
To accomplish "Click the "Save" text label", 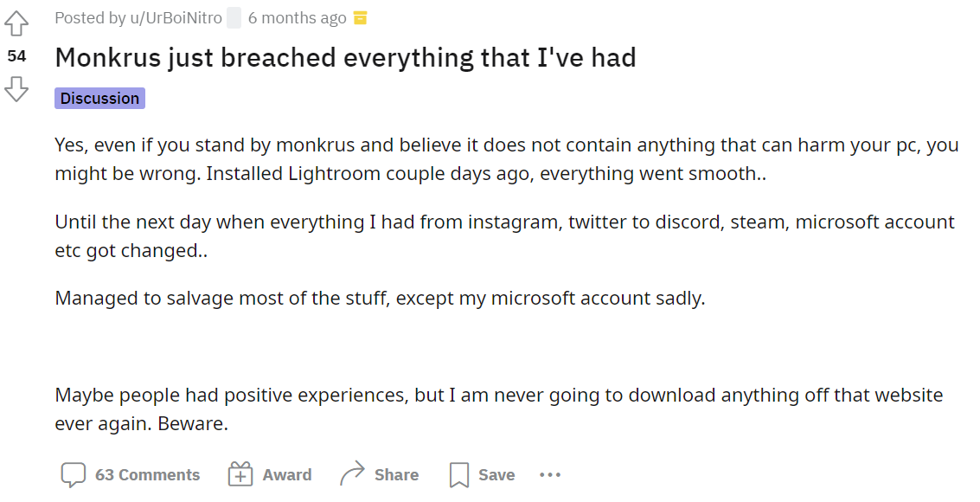I will [496, 475].
